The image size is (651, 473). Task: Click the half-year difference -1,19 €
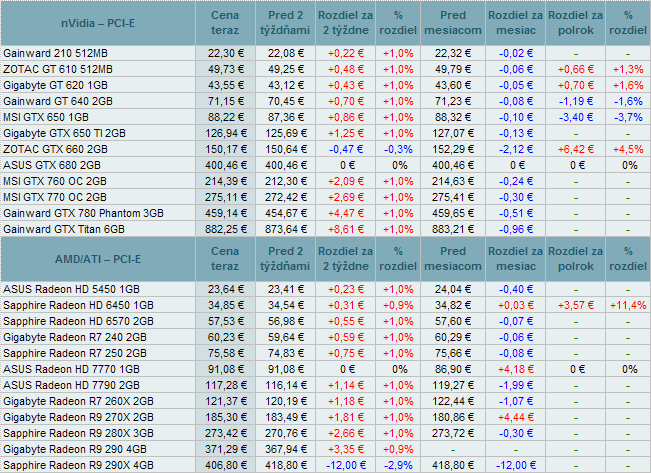point(576,101)
